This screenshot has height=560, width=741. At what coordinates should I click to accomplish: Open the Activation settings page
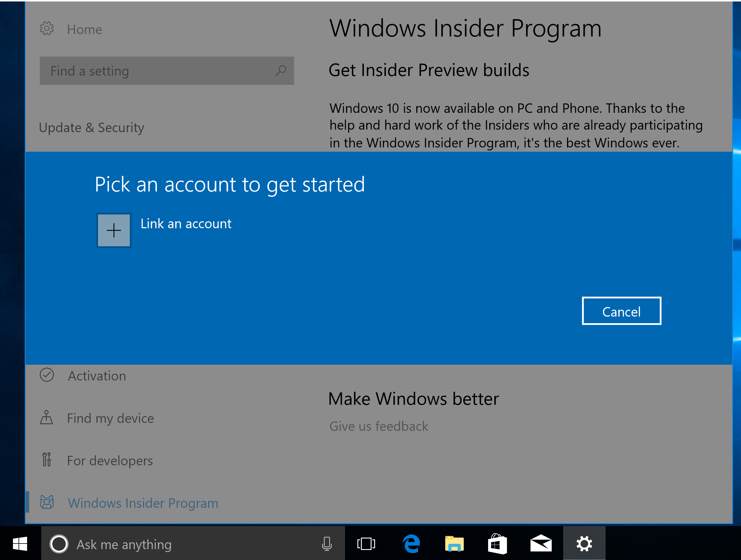(x=97, y=376)
